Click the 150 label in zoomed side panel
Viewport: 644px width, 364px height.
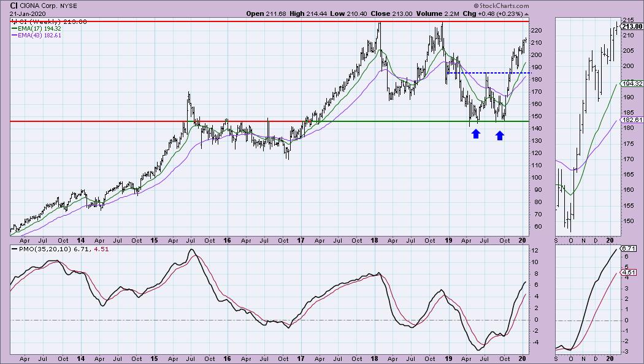[x=628, y=221]
